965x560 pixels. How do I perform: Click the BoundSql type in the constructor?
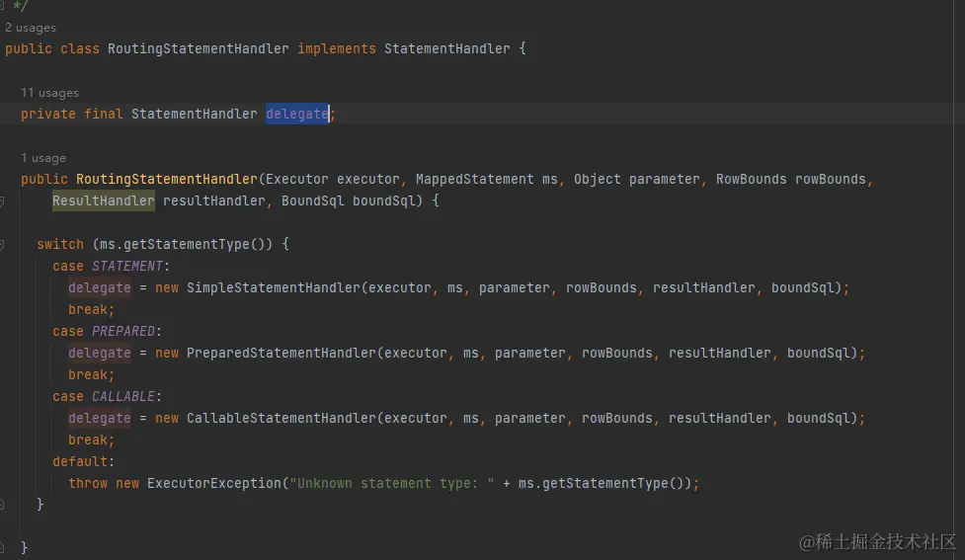click(313, 200)
